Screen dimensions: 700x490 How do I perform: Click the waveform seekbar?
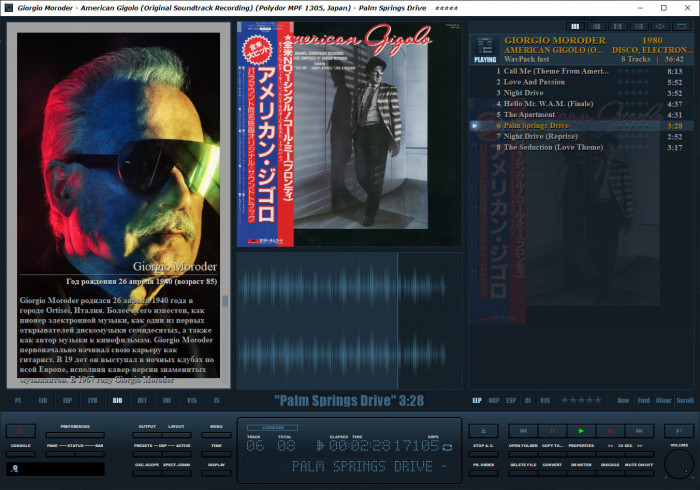(349, 320)
